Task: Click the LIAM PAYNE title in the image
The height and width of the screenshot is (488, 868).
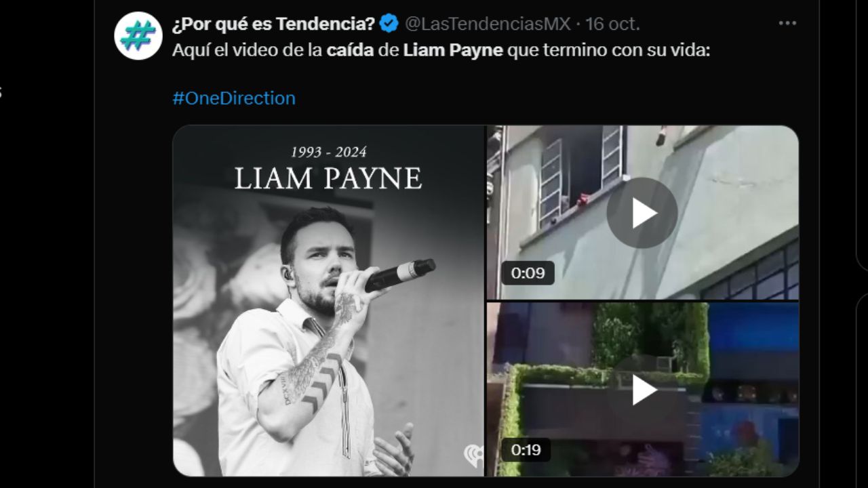Action: [328, 178]
